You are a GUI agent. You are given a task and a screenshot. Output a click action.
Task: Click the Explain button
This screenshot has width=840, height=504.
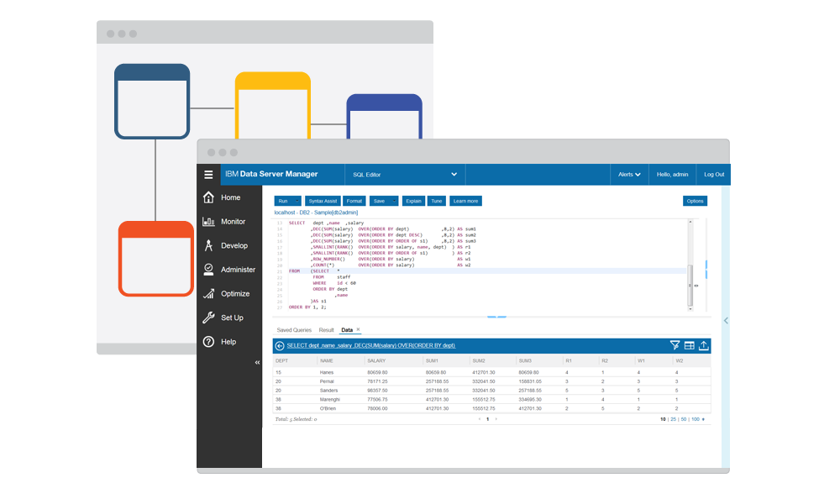click(413, 201)
